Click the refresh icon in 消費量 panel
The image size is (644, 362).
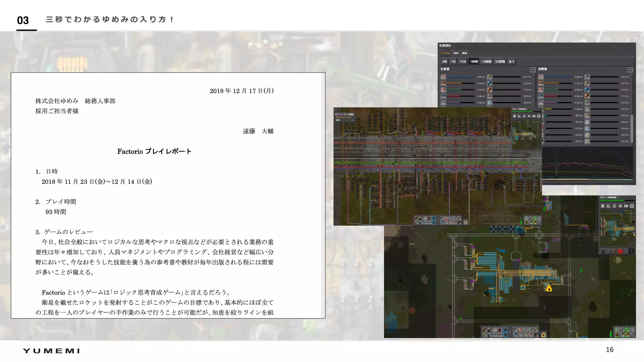point(630,69)
